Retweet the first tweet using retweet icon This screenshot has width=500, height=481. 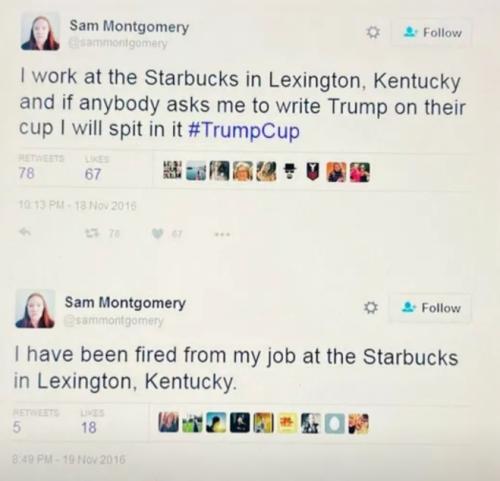point(92,234)
